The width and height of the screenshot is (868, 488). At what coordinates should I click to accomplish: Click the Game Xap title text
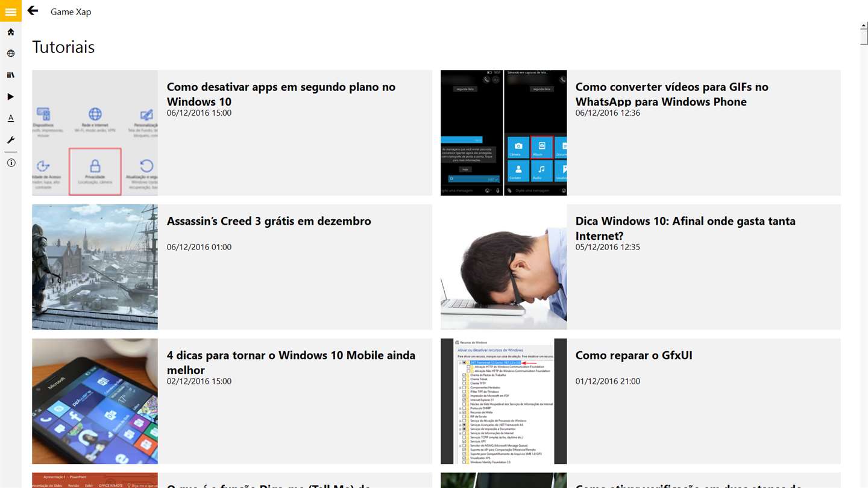pyautogui.click(x=71, y=11)
